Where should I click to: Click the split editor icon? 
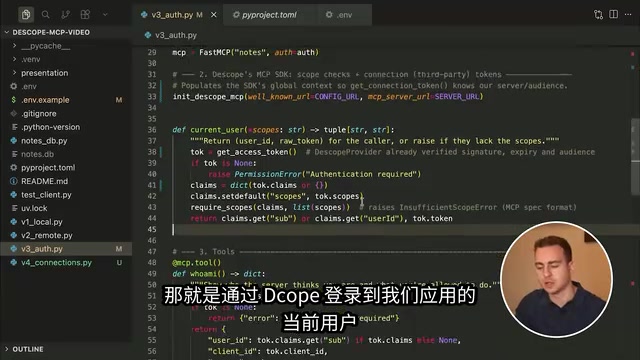(613, 14)
